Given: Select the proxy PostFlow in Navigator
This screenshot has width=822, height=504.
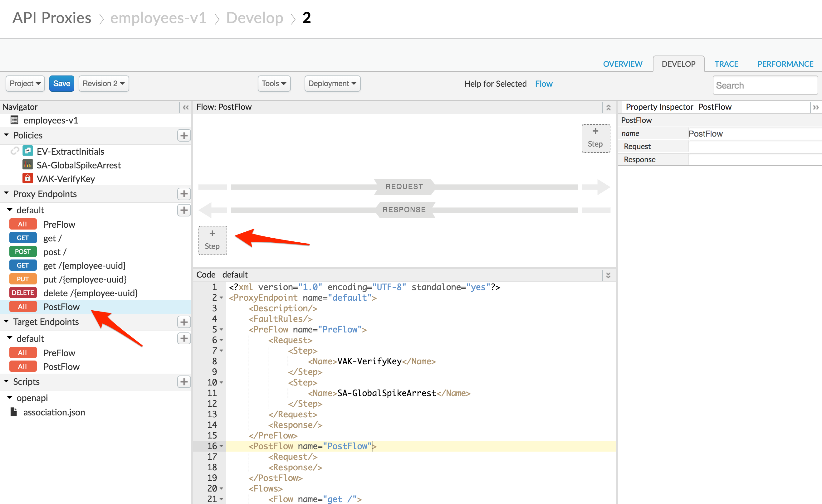Looking at the screenshot, I should tap(61, 306).
